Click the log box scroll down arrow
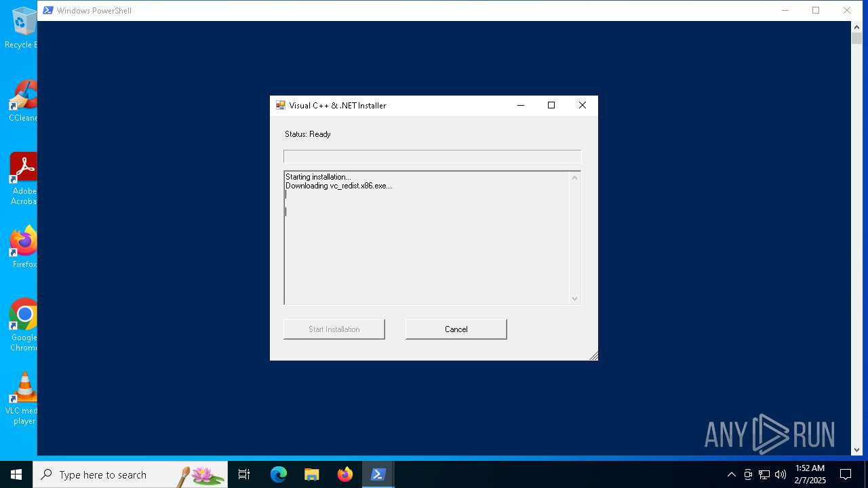The height and width of the screenshot is (488, 868). click(x=574, y=298)
